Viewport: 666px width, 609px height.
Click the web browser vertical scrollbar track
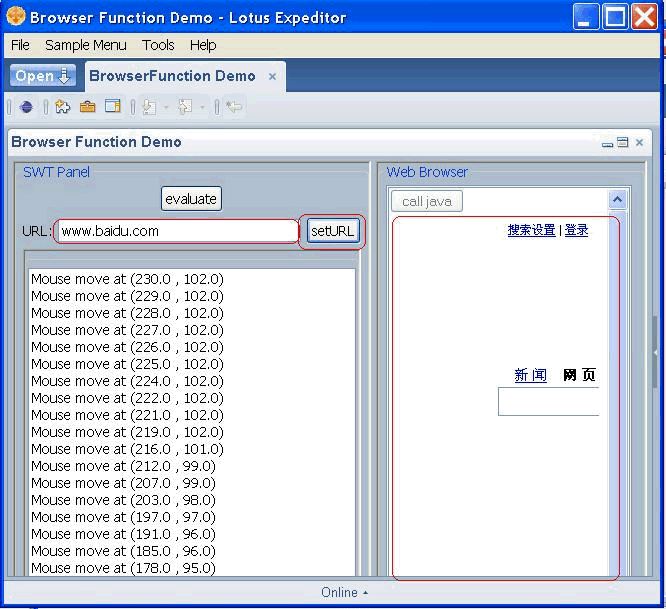pyautogui.click(x=618, y=391)
